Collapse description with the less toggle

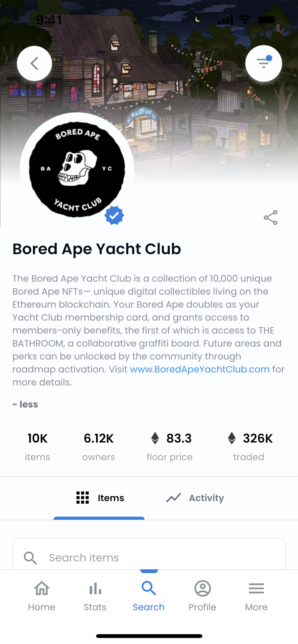click(25, 404)
